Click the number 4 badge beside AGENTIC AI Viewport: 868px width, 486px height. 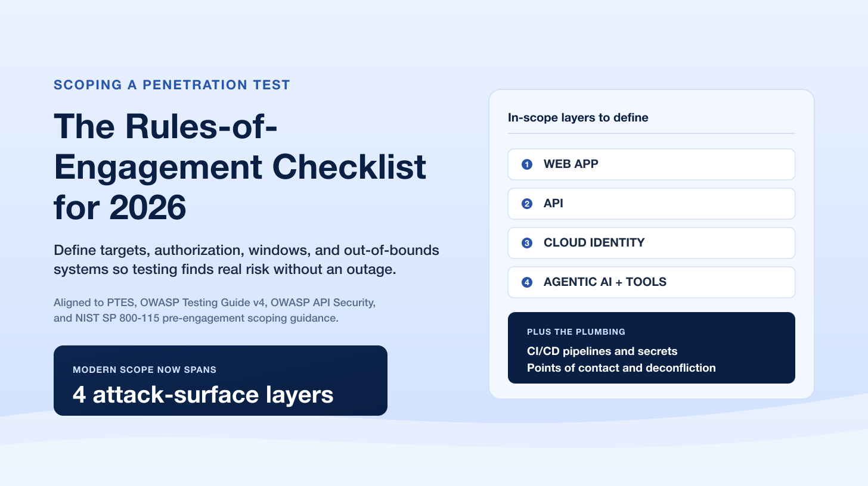[527, 282]
